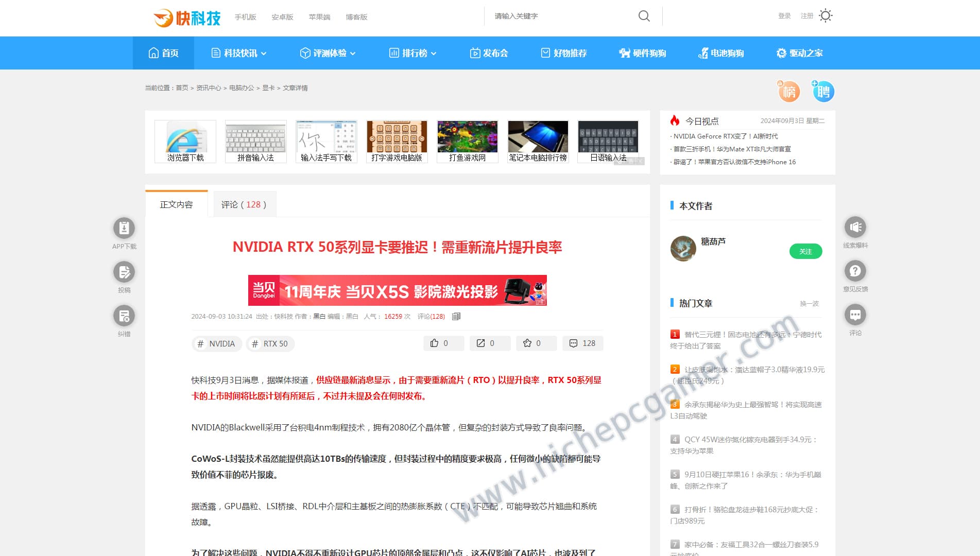Click the 登录 login link
The width and height of the screenshot is (980, 556).
tap(784, 16)
